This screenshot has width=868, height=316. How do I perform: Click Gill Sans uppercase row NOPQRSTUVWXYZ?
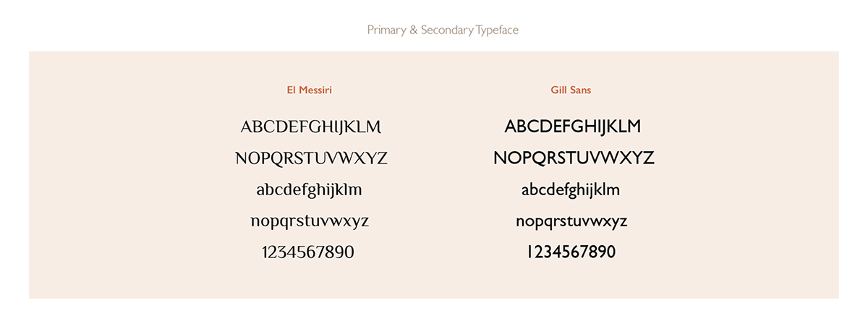click(x=574, y=158)
